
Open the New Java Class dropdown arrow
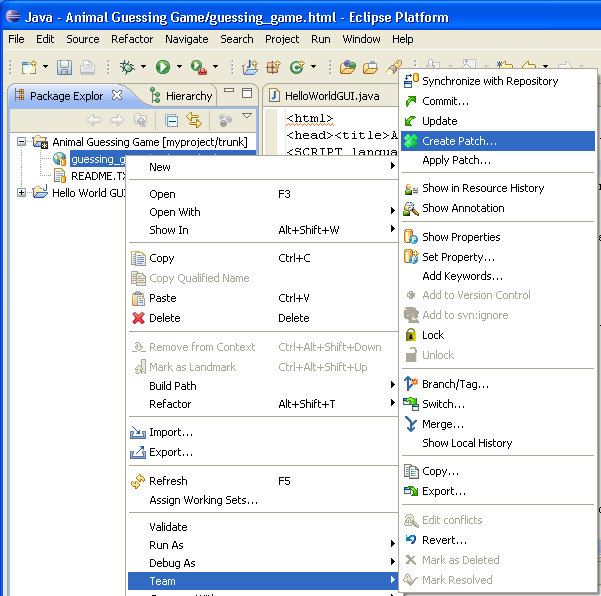tap(313, 67)
